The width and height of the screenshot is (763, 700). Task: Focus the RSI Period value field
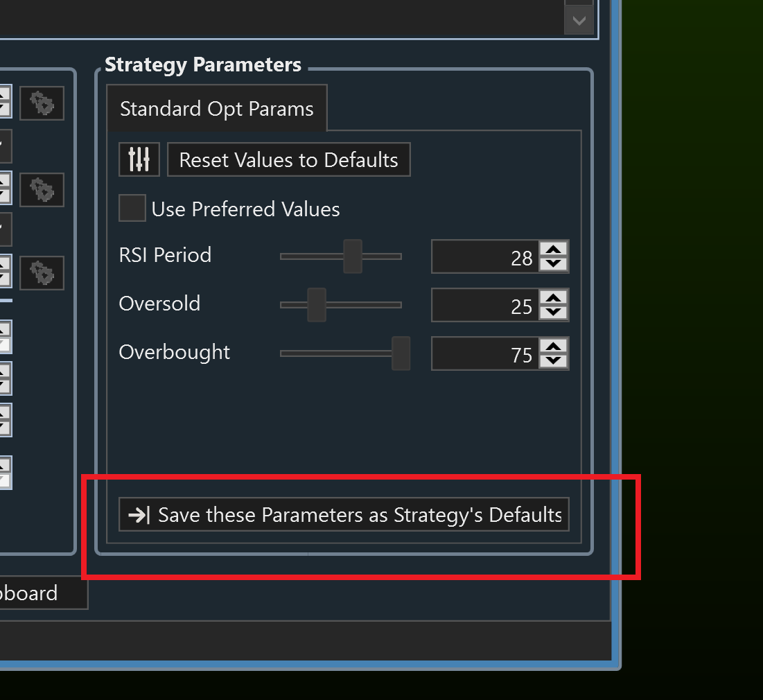(x=485, y=257)
